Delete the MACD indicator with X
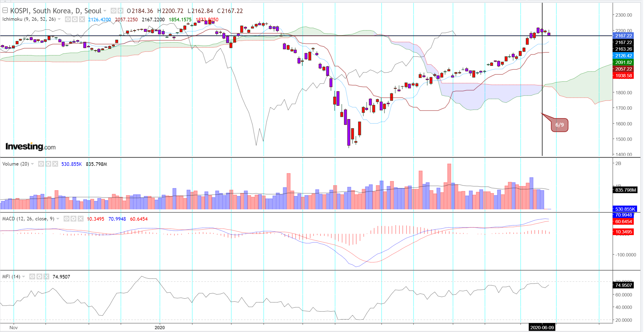 tap(80, 219)
